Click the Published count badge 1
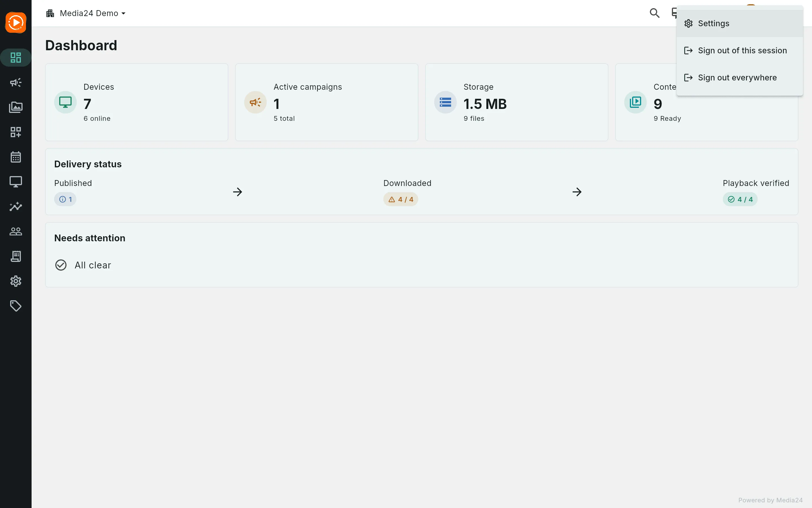Image resolution: width=812 pixels, height=508 pixels. (x=65, y=199)
